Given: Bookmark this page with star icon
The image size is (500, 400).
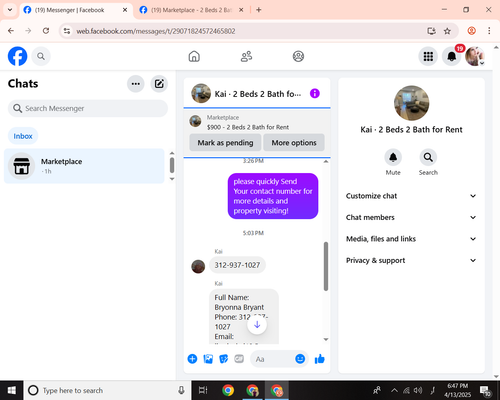Looking at the screenshot, I should tap(447, 31).
